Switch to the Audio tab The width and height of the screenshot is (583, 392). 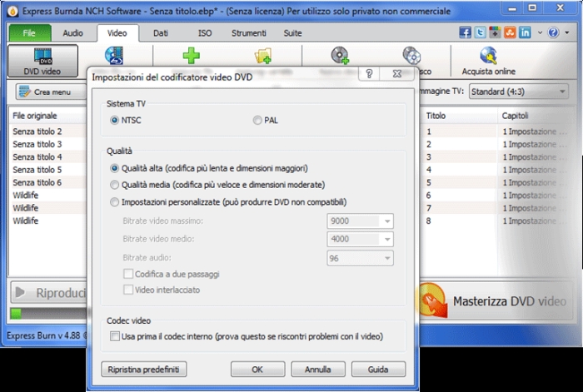pyautogui.click(x=73, y=33)
